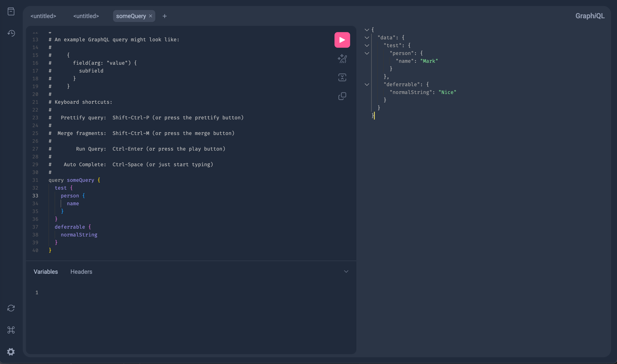Prettify the query with the wand icon
Screen dimensions: 617x364
click(x=342, y=59)
